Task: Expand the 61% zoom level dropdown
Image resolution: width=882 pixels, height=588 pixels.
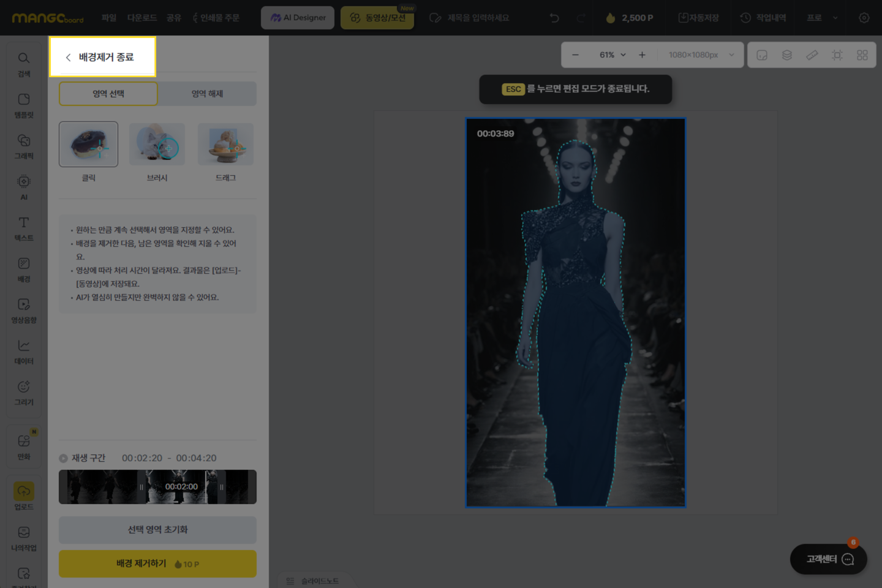Action: pyautogui.click(x=613, y=55)
